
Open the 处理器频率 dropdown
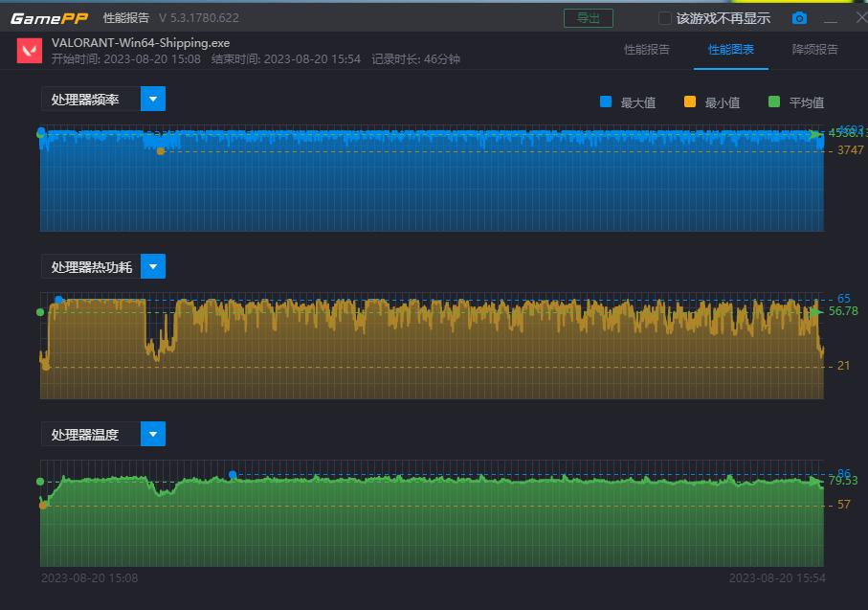[x=153, y=99]
